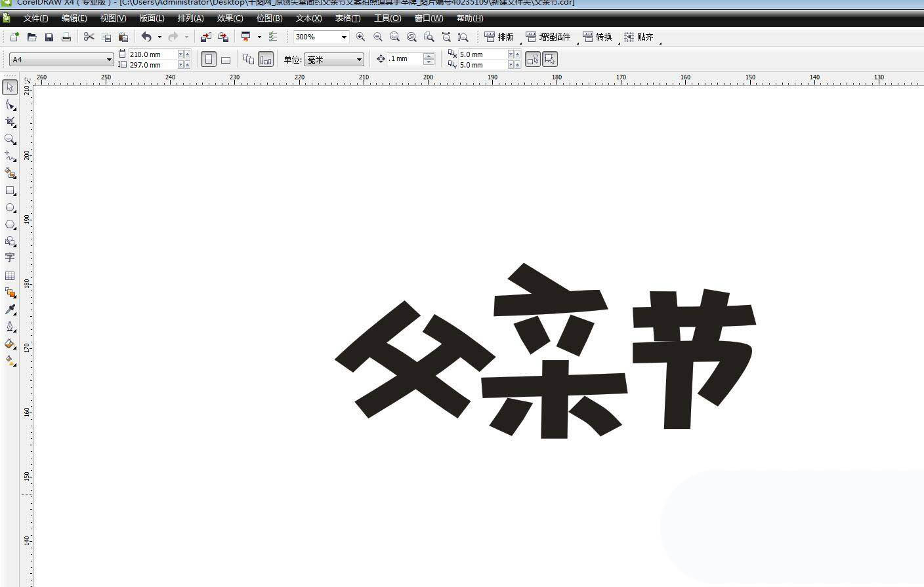Choose the Ellipse tool
Screen dimensions: 924x587
point(10,208)
